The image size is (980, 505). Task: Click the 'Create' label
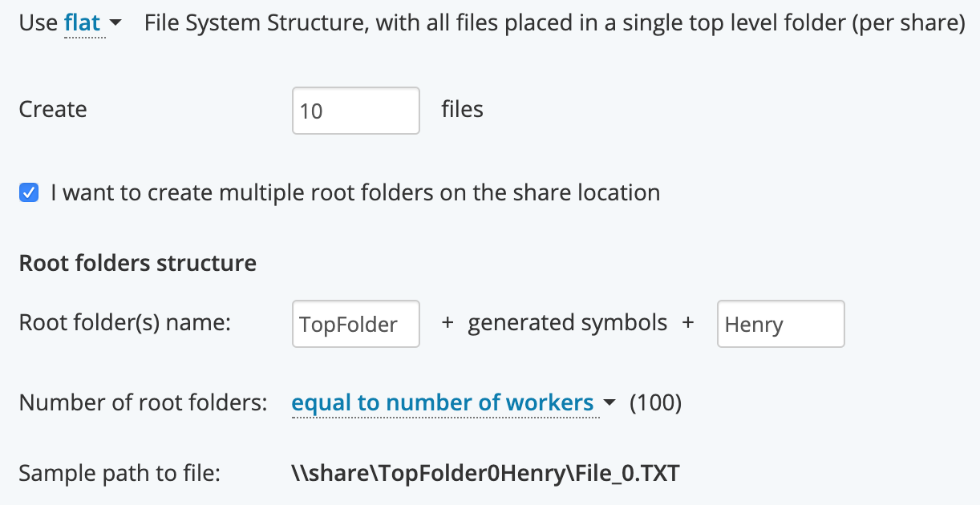(x=53, y=109)
